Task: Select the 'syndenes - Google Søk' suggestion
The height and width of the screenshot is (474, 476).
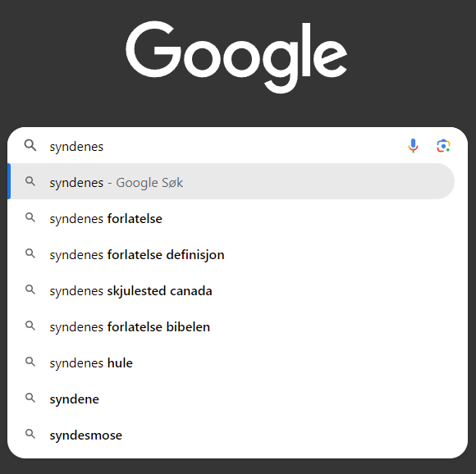Action: (231, 181)
